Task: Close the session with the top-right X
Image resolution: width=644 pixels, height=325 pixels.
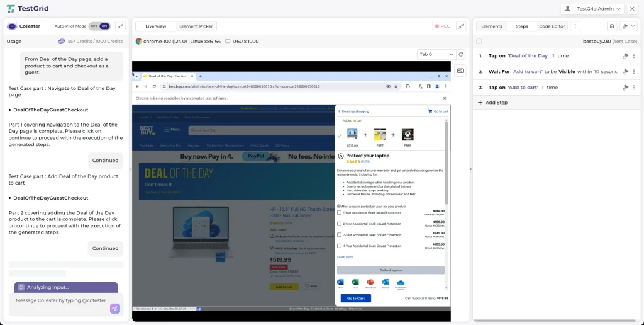Action: click(632, 9)
